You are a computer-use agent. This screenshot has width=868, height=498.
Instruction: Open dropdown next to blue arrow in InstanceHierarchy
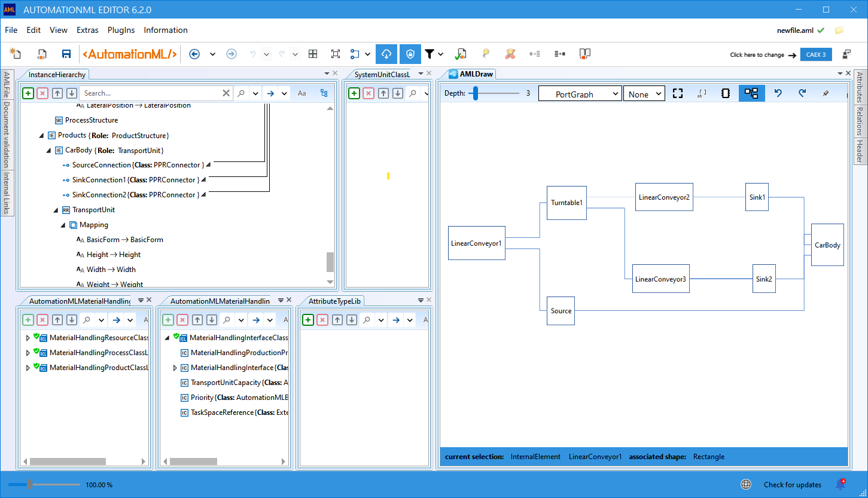pyautogui.click(x=284, y=93)
